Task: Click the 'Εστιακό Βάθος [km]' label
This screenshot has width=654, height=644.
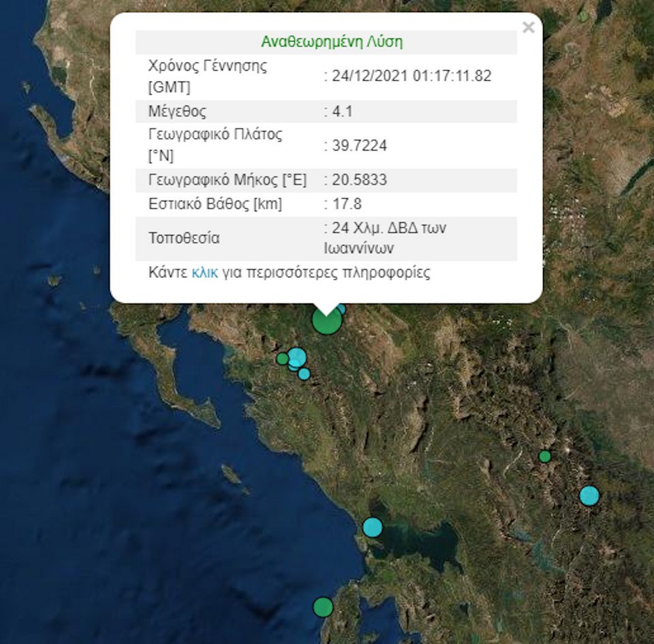Action: [x=215, y=204]
